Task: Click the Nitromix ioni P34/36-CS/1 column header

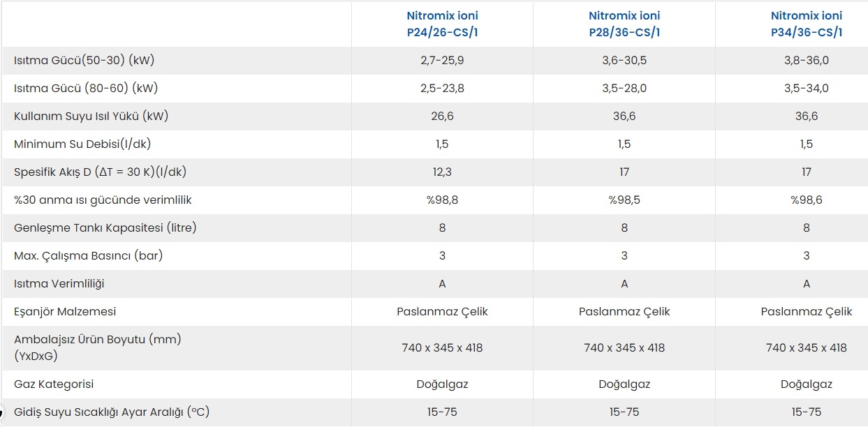Action: 807,24
